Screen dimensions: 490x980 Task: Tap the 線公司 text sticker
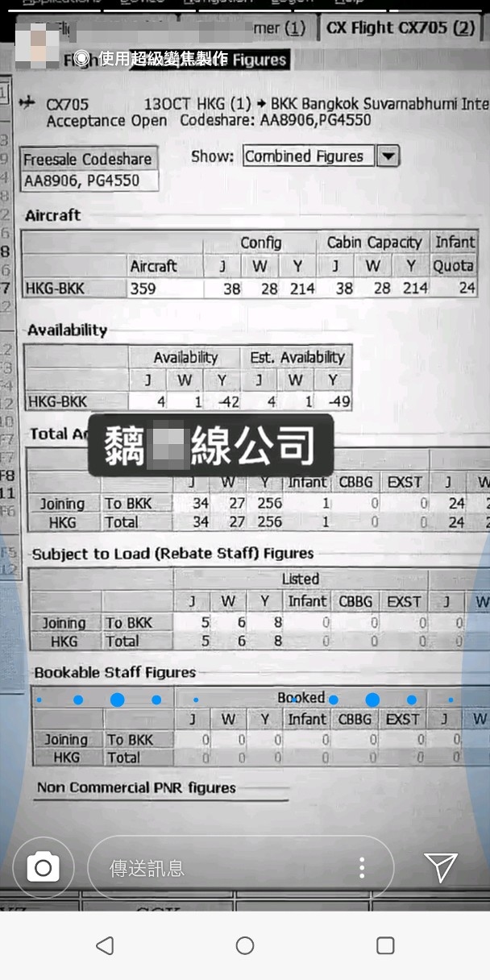coord(210,444)
